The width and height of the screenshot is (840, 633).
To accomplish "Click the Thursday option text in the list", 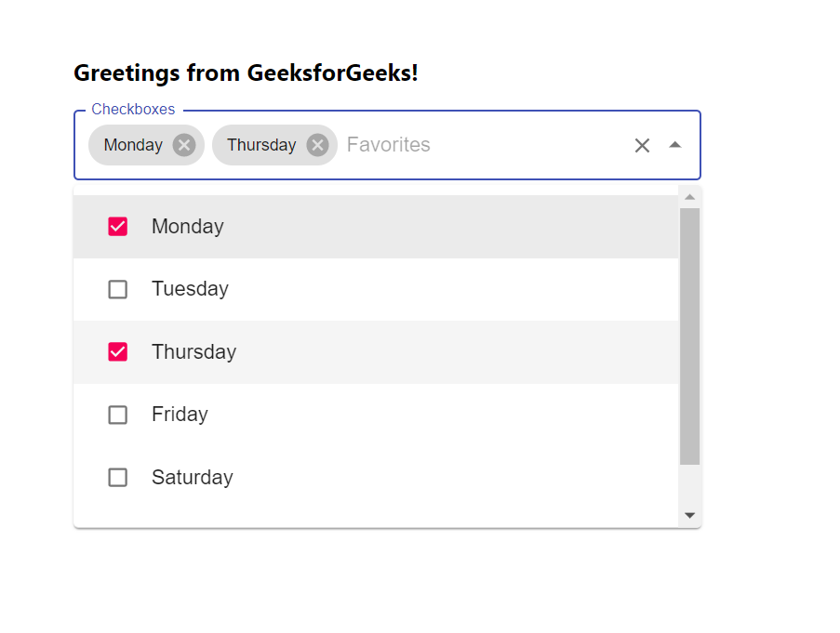I will tap(193, 351).
